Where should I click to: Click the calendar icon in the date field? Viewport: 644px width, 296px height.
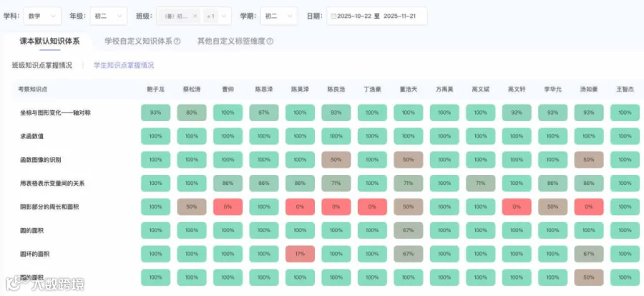[333, 16]
